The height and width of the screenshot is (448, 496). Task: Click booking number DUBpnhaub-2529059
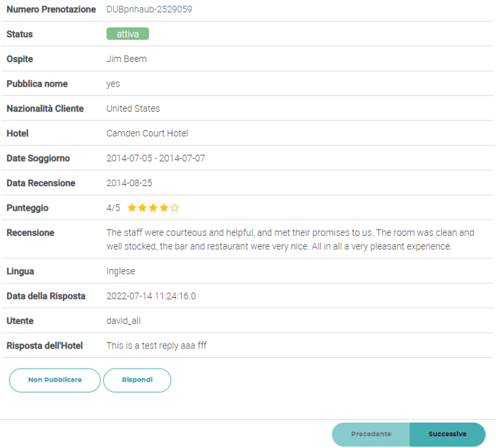tap(149, 9)
